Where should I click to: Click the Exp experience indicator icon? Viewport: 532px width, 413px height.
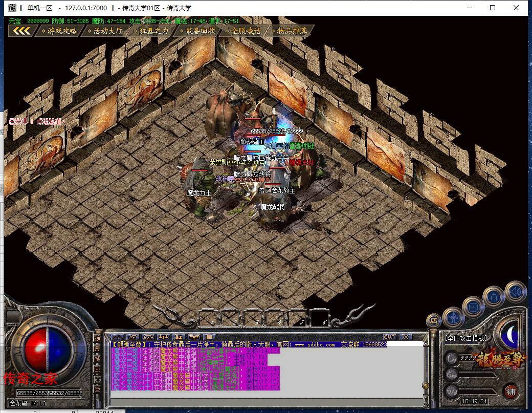point(452,374)
